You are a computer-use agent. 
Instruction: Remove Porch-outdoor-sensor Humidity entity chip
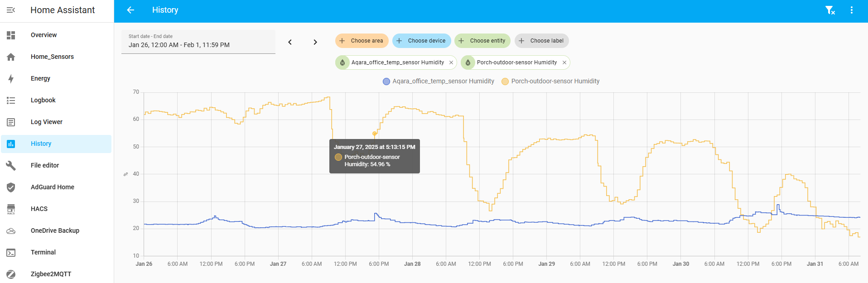click(564, 62)
